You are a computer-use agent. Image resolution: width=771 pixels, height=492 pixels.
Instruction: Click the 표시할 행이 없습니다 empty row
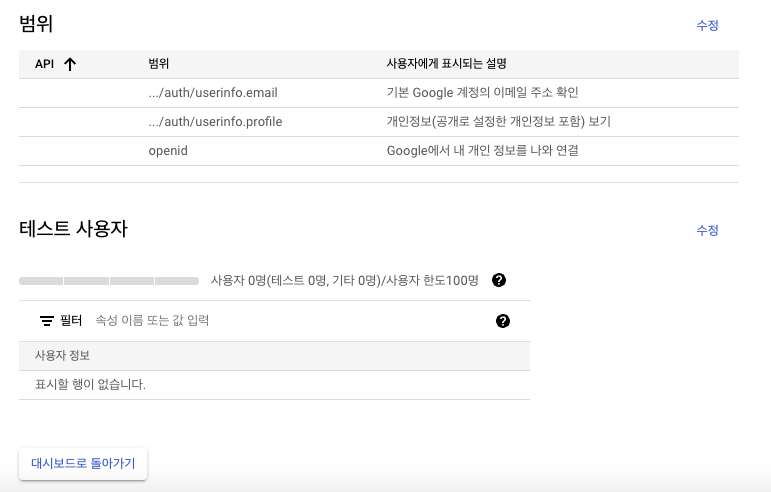click(x=90, y=385)
